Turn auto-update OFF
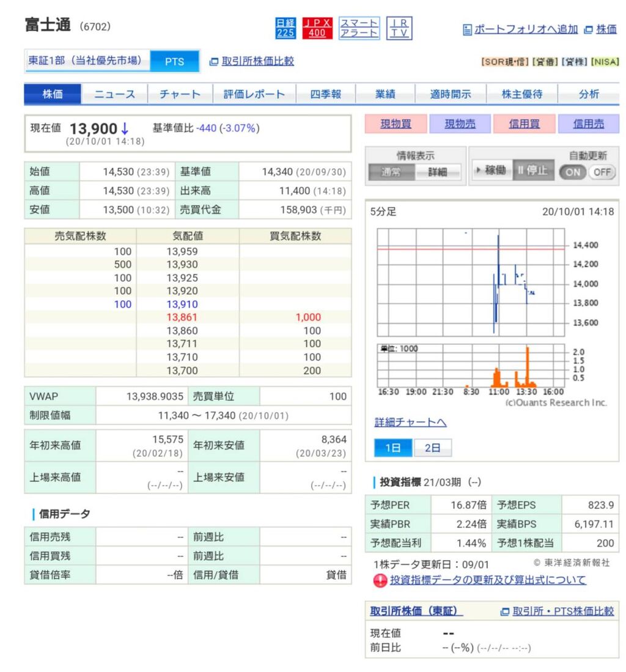Screen dimensions: 626x672 602,172
